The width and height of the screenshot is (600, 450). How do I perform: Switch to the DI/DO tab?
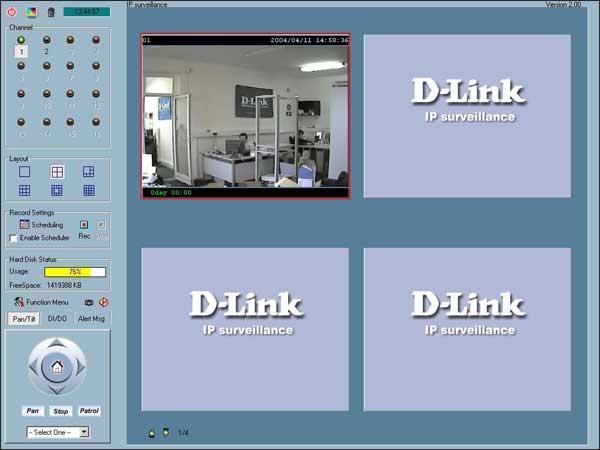coord(57,318)
